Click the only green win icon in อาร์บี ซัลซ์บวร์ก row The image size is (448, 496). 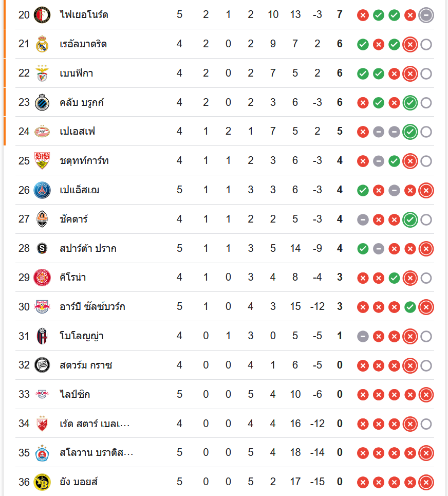[x=410, y=307]
